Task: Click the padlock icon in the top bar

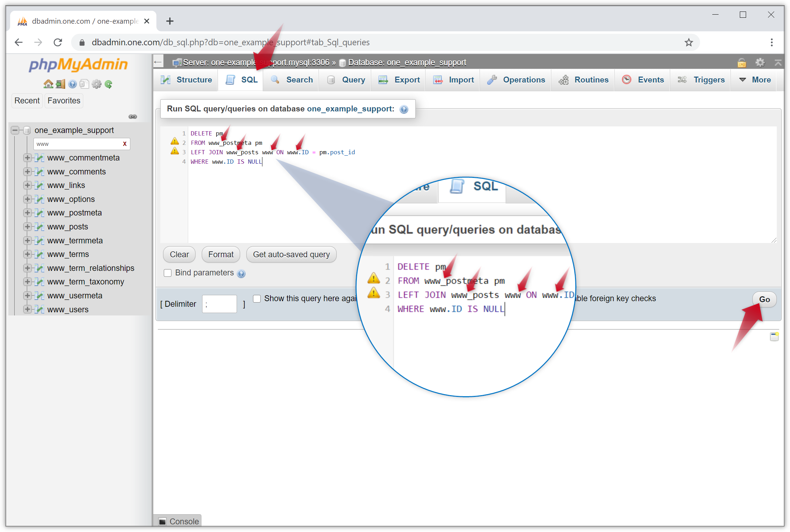Action: click(x=742, y=63)
